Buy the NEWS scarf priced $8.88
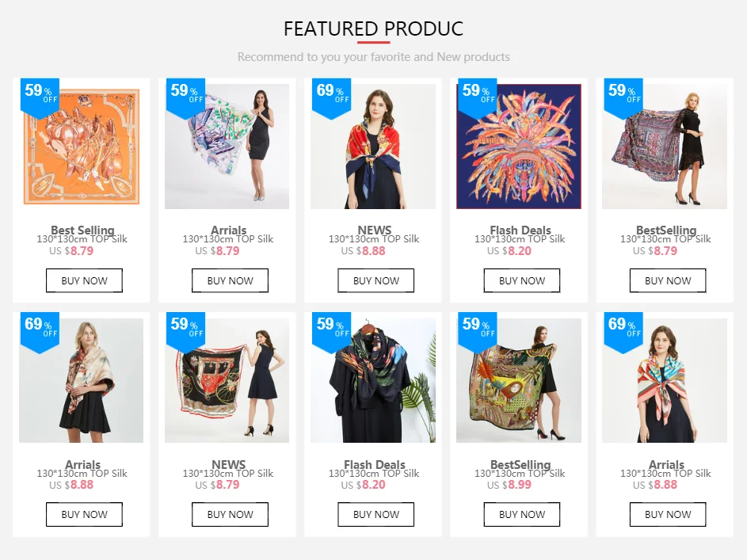747x560 pixels. pyautogui.click(x=376, y=280)
